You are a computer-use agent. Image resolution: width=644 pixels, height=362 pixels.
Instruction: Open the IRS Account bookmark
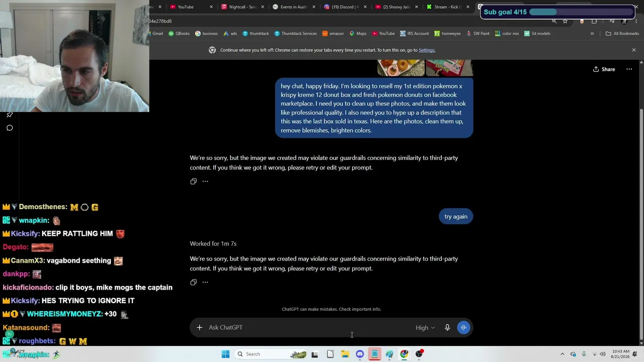(x=415, y=34)
